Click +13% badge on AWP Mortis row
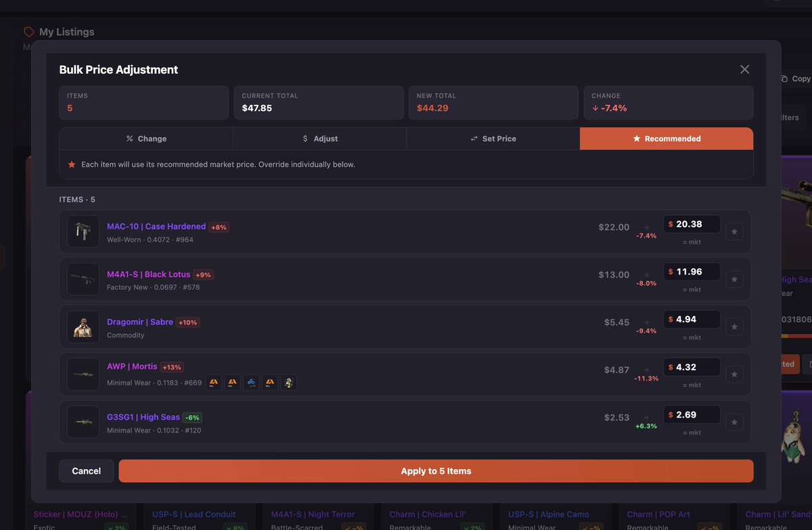The width and height of the screenshot is (812, 530). 172,367
